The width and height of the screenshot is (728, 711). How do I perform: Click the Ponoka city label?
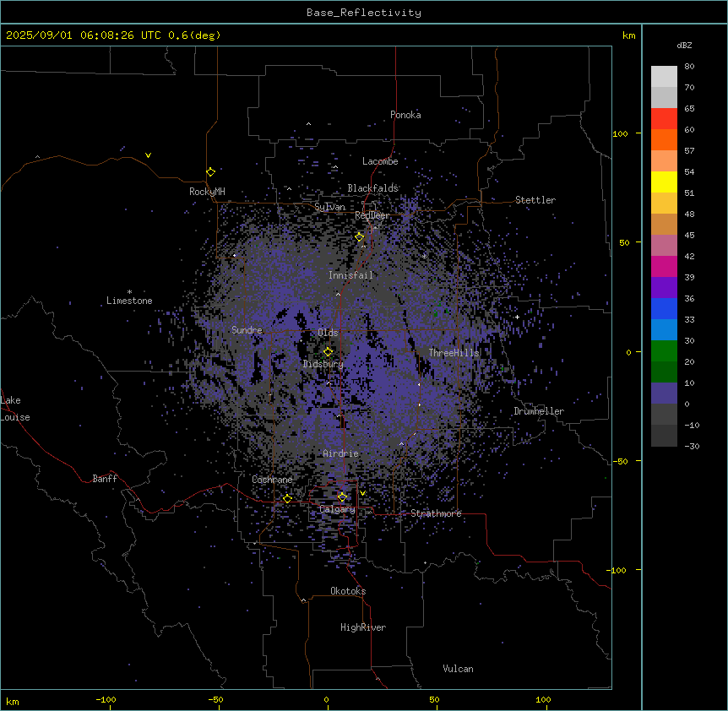pyautogui.click(x=405, y=115)
